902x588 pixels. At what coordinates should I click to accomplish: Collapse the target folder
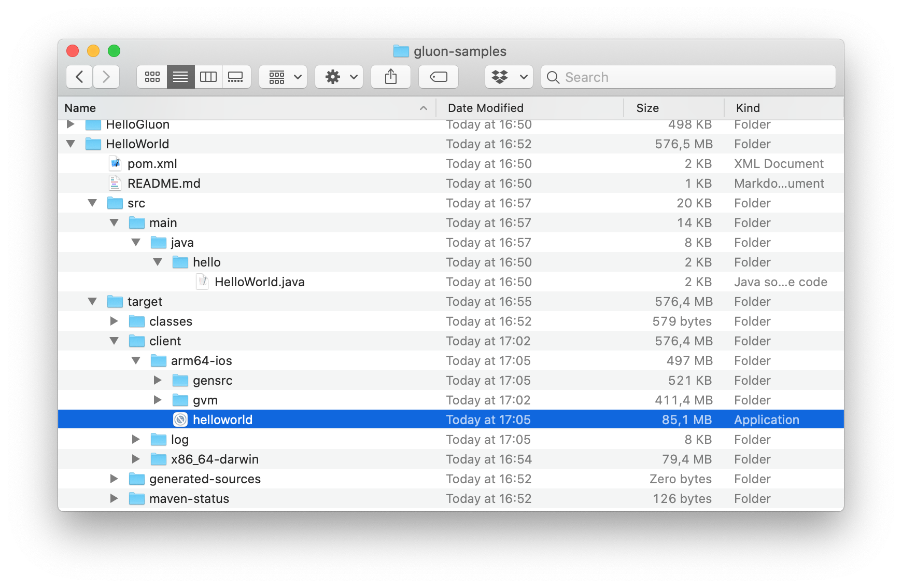pyautogui.click(x=92, y=301)
